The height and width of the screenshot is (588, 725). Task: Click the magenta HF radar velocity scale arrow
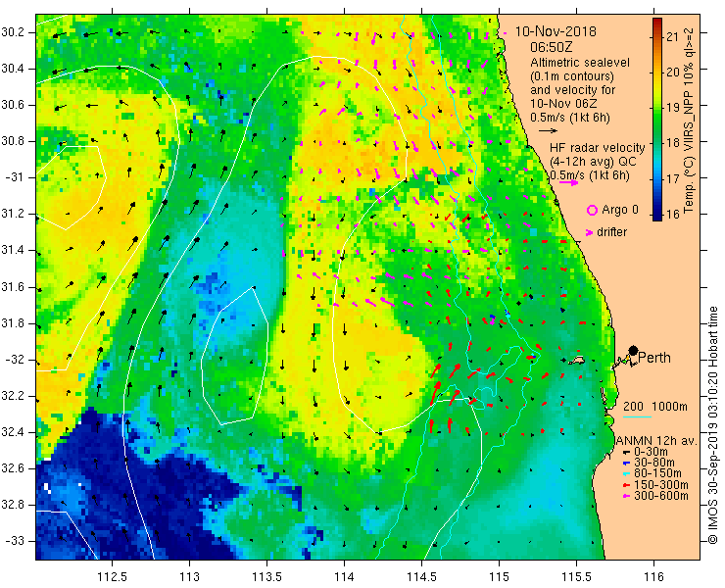[568, 182]
